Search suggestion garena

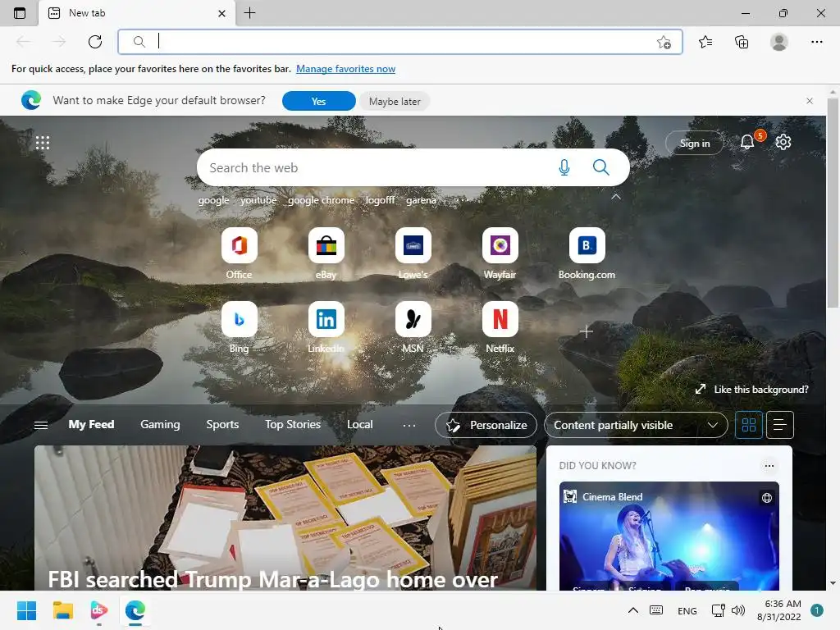click(421, 200)
